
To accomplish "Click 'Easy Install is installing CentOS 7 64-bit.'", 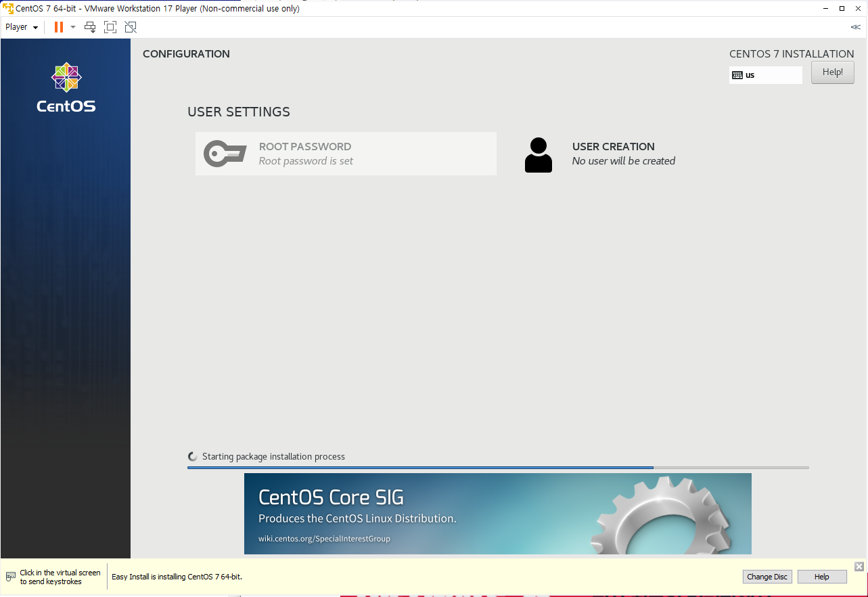I will (177, 577).
